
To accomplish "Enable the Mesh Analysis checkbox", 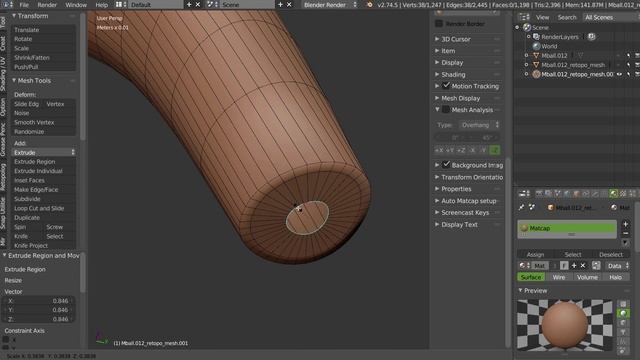I will pyautogui.click(x=446, y=109).
